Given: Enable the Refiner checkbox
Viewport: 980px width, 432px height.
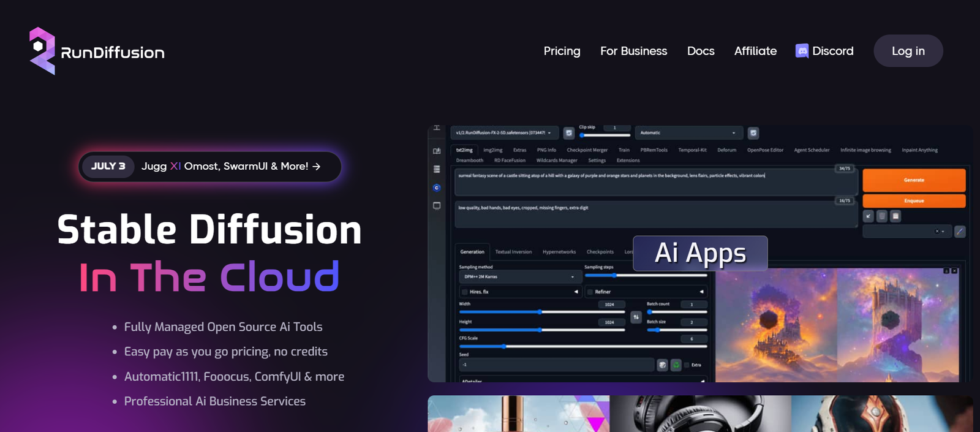Looking at the screenshot, I should click(590, 292).
